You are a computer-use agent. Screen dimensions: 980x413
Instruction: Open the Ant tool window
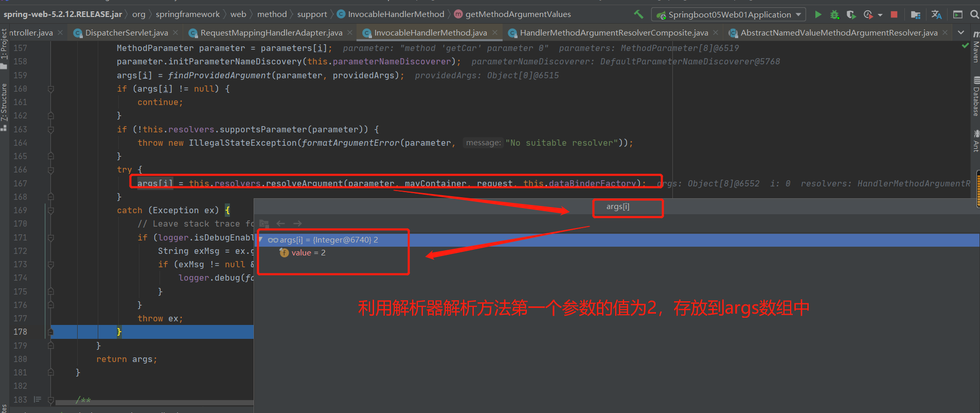click(975, 141)
